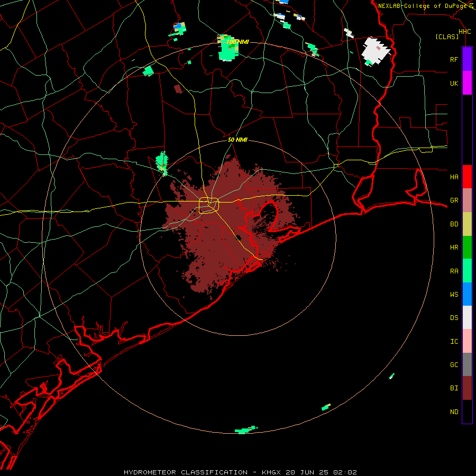The image size is (476, 476).
Task: Click the "GR" legend label
Action: pos(454,200)
